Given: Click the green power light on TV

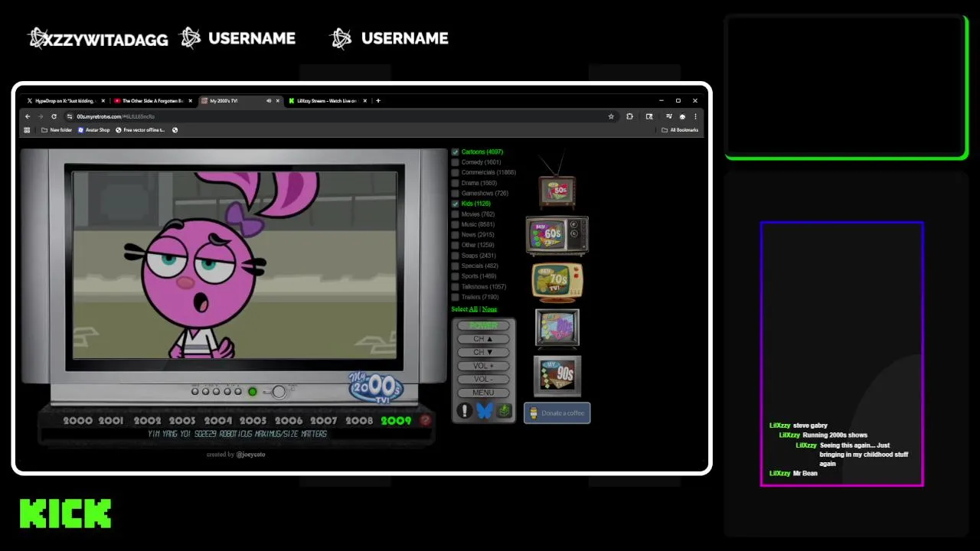Looking at the screenshot, I should click(252, 392).
